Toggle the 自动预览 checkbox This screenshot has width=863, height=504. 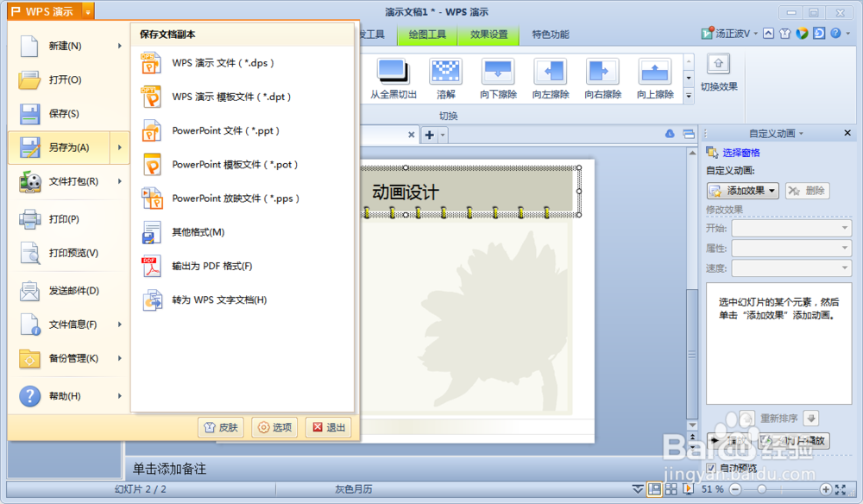click(x=711, y=468)
